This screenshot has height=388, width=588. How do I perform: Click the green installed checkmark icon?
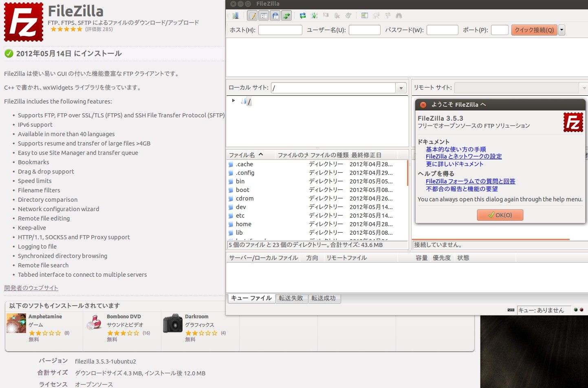click(x=9, y=53)
